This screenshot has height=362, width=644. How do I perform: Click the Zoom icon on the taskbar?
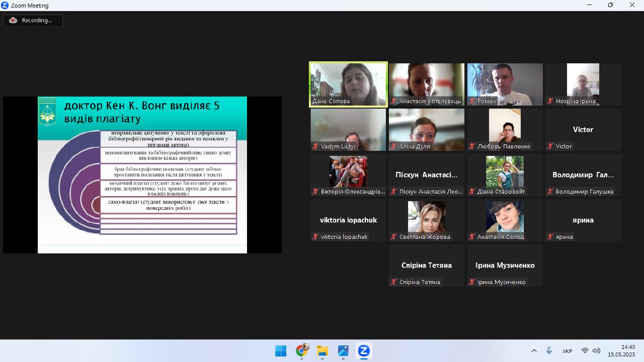tap(364, 351)
